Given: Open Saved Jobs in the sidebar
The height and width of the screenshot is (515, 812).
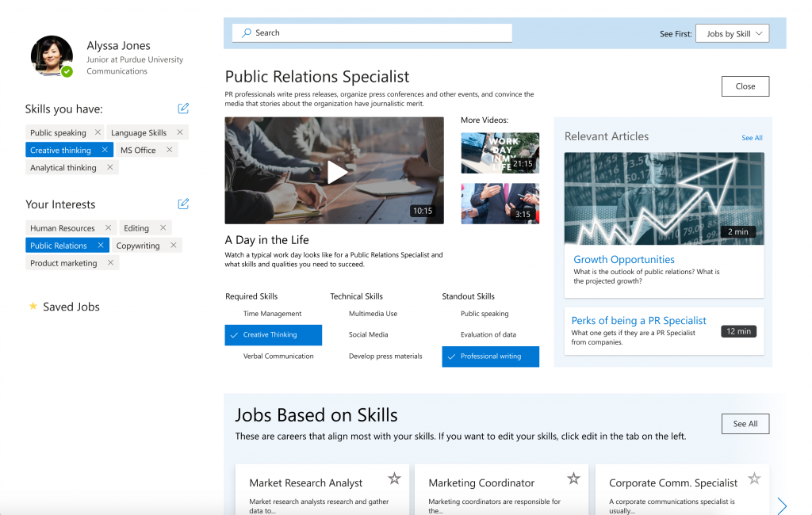Looking at the screenshot, I should tap(71, 307).
